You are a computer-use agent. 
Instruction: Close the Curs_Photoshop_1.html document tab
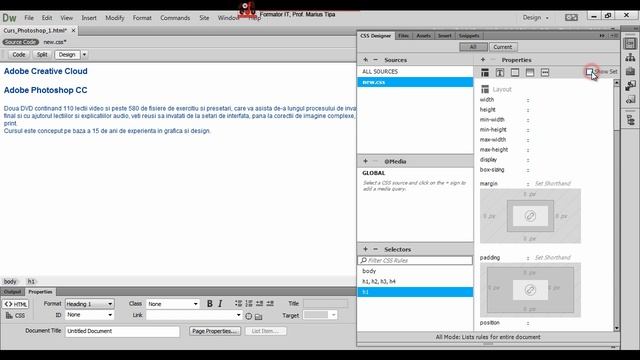pyautogui.click(x=73, y=31)
